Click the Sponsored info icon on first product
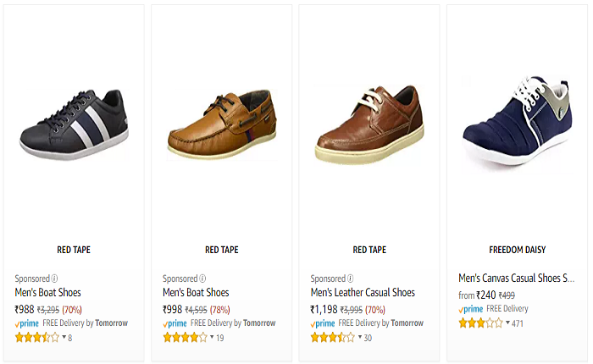This screenshot has height=364, width=593. pos(55,279)
